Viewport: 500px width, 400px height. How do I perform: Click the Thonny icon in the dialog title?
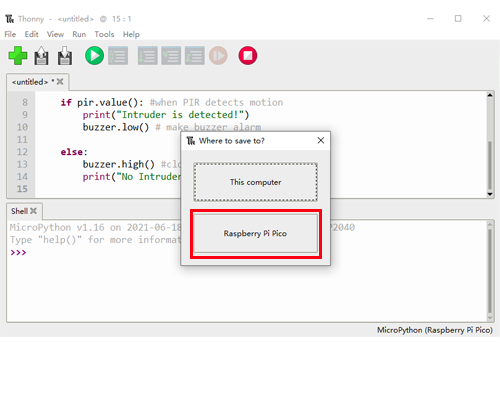pyautogui.click(x=191, y=141)
